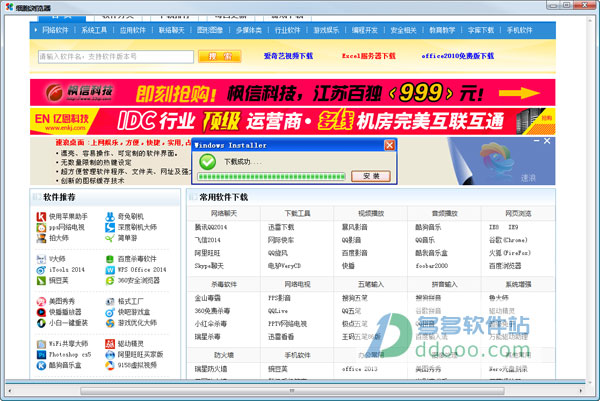Image resolution: width=600 pixels, height=401 pixels.
Task: Click the installer download progress bar
Action: [x=271, y=176]
